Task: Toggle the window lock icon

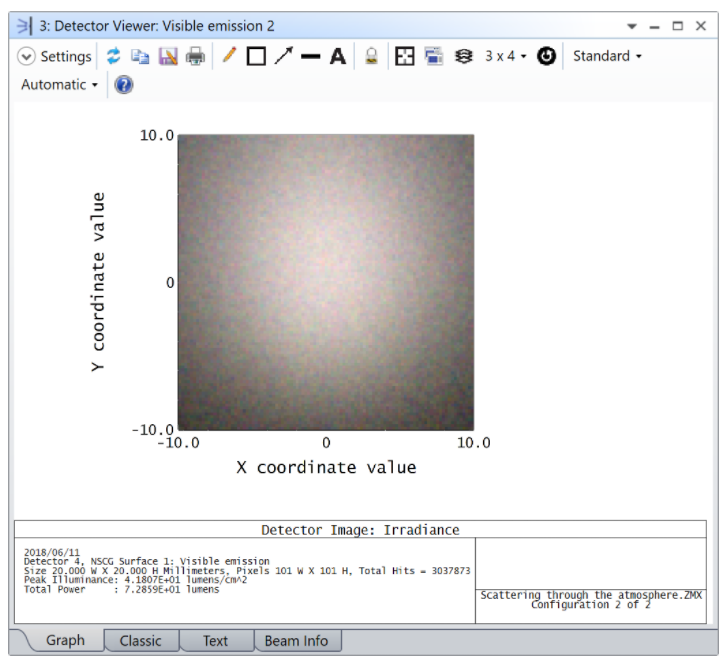Action: 371,57
